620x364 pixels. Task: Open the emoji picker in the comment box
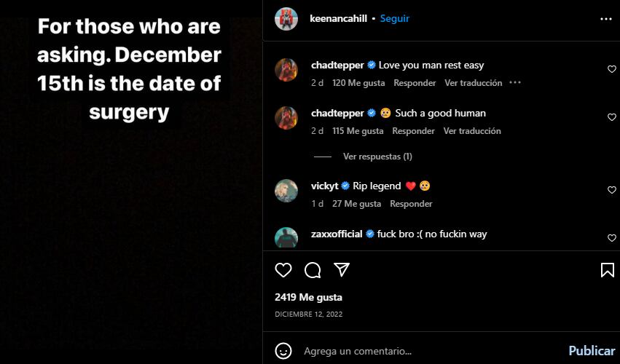point(284,350)
